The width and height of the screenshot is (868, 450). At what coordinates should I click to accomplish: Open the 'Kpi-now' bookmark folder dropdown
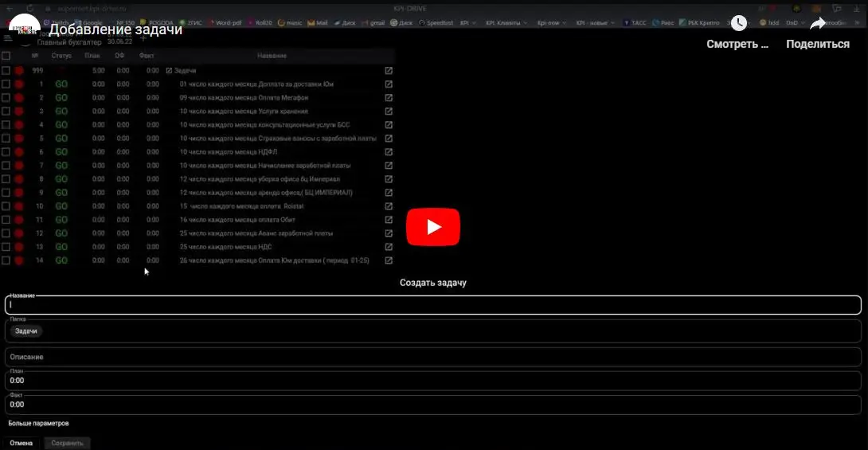pyautogui.click(x=552, y=22)
